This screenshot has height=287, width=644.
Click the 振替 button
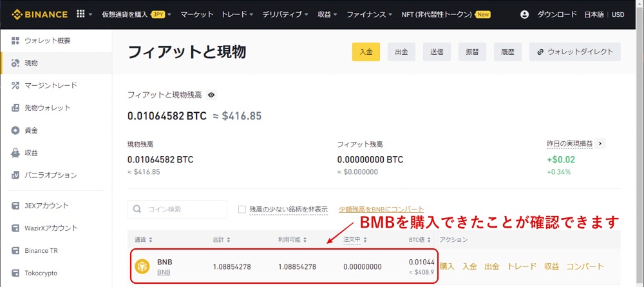[x=472, y=52]
